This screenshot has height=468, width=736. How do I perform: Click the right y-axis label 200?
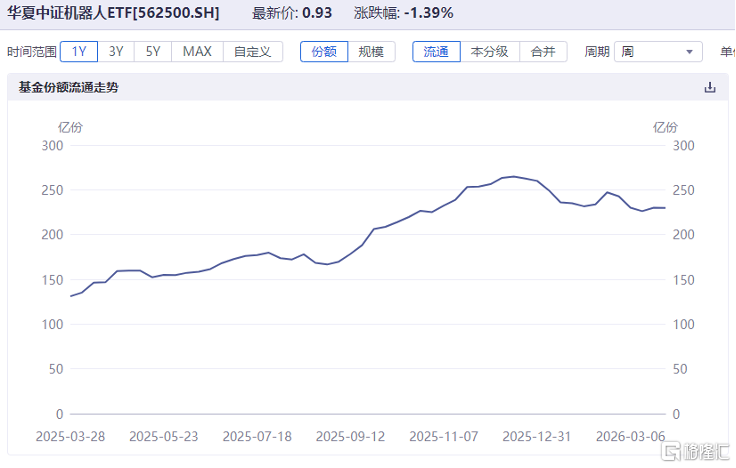click(683, 235)
